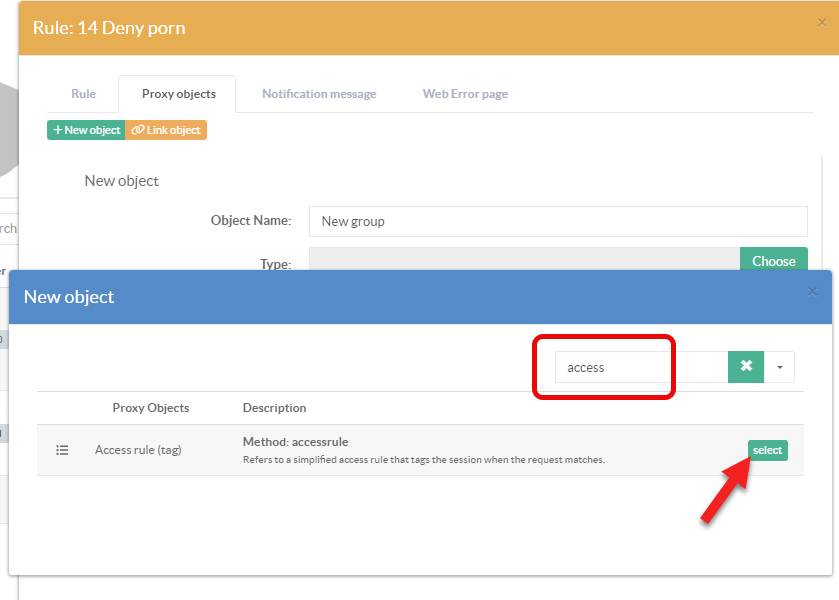Click the green New object button
This screenshot has height=600, width=839.
point(86,130)
